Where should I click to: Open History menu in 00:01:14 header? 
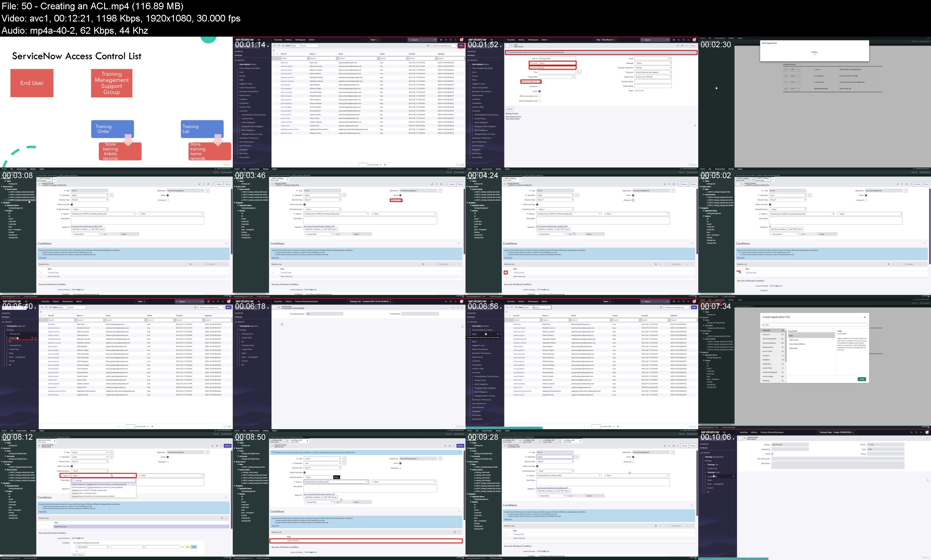[288, 40]
